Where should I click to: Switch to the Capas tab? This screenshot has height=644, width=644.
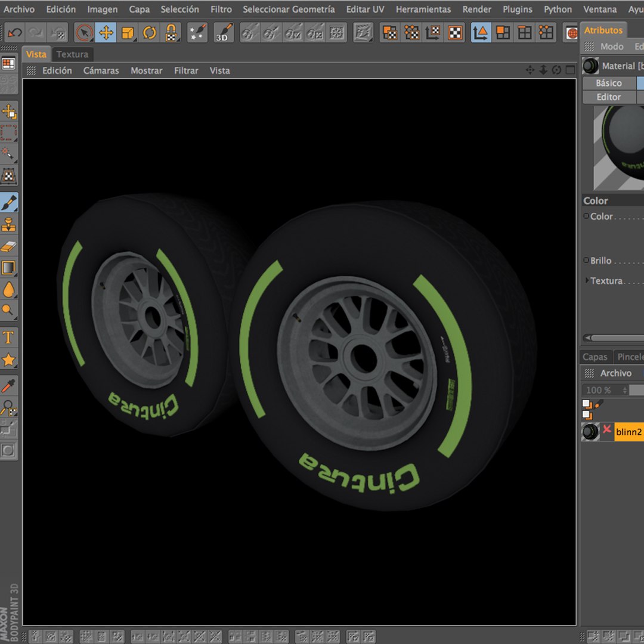595,357
